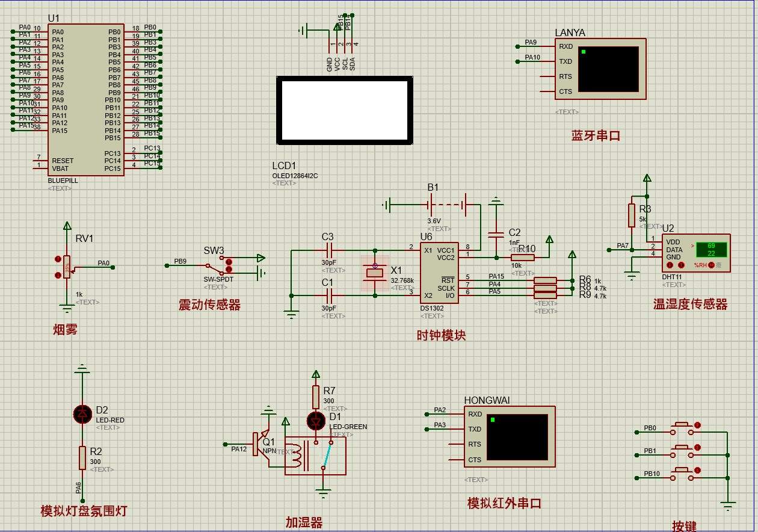Select the DS1302 clock chip U6
The width and height of the screenshot is (758, 532).
439,273
